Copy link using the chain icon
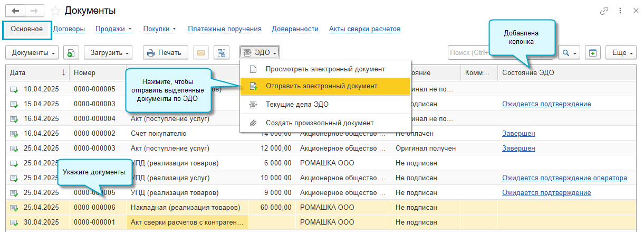Viewport: 644px width, 232px height. click(604, 11)
